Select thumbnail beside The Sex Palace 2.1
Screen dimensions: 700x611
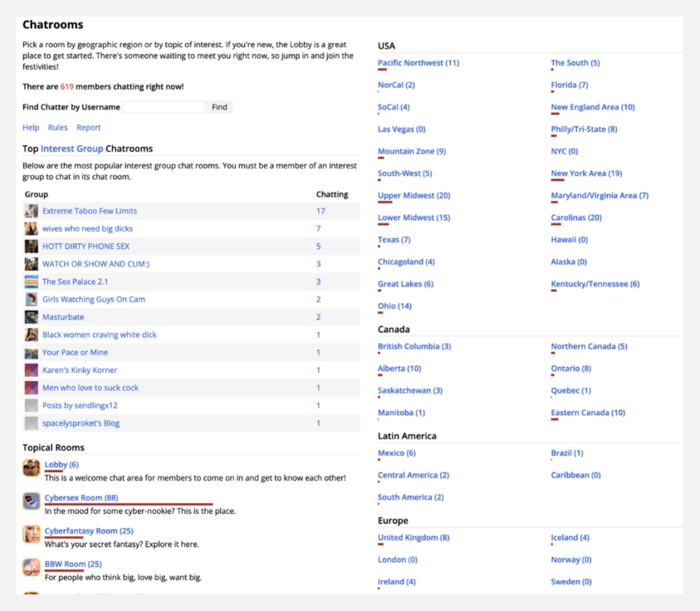(32, 281)
